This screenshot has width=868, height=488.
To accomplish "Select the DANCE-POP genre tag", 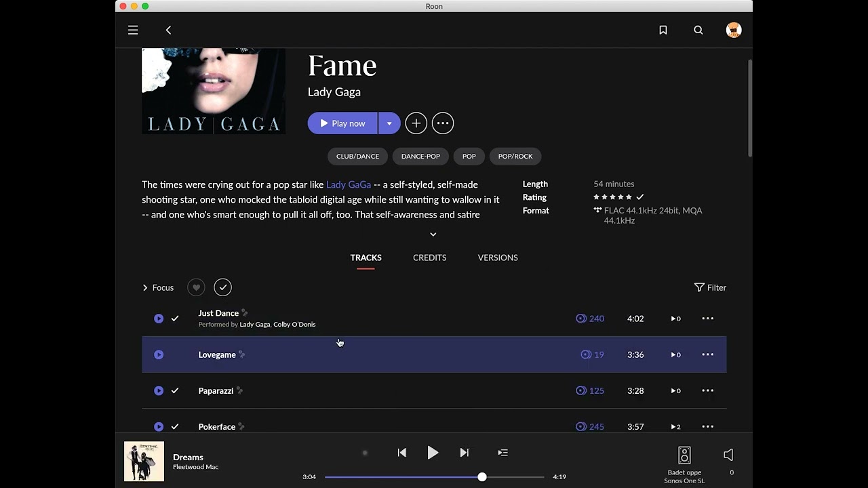I will click(420, 157).
